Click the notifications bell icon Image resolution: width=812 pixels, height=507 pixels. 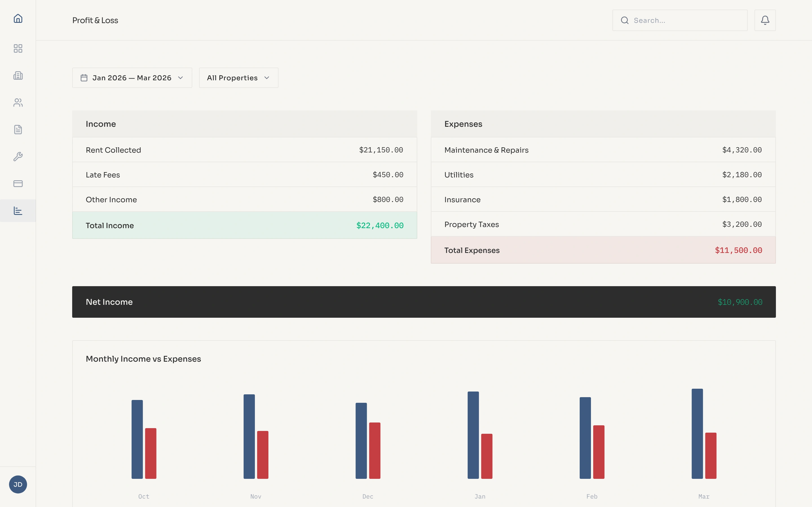(765, 20)
